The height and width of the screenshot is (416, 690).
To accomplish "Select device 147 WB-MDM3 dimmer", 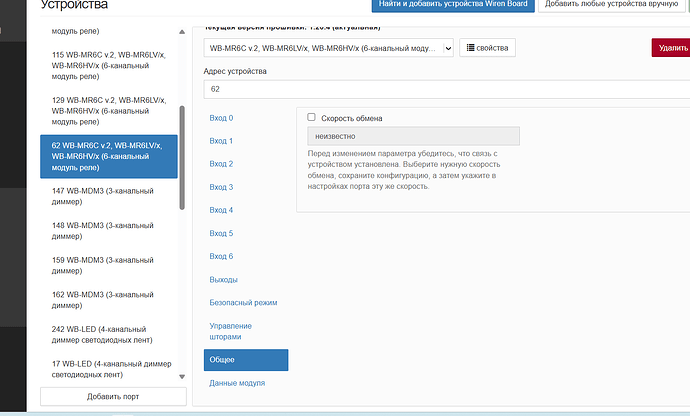I will pyautogui.click(x=109, y=196).
